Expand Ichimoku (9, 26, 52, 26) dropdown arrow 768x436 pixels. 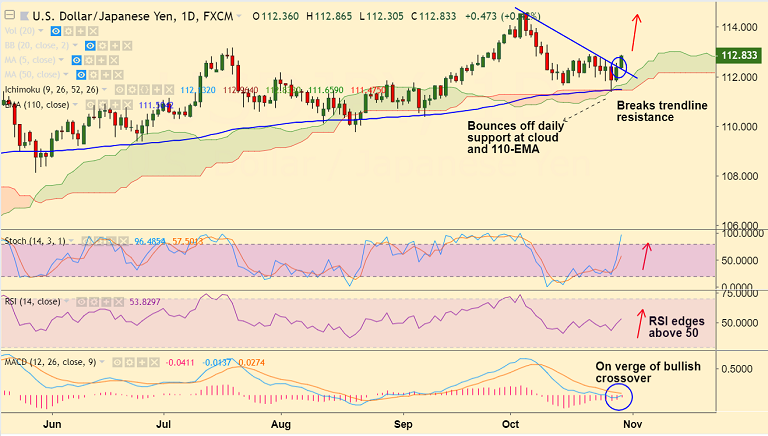click(104, 90)
